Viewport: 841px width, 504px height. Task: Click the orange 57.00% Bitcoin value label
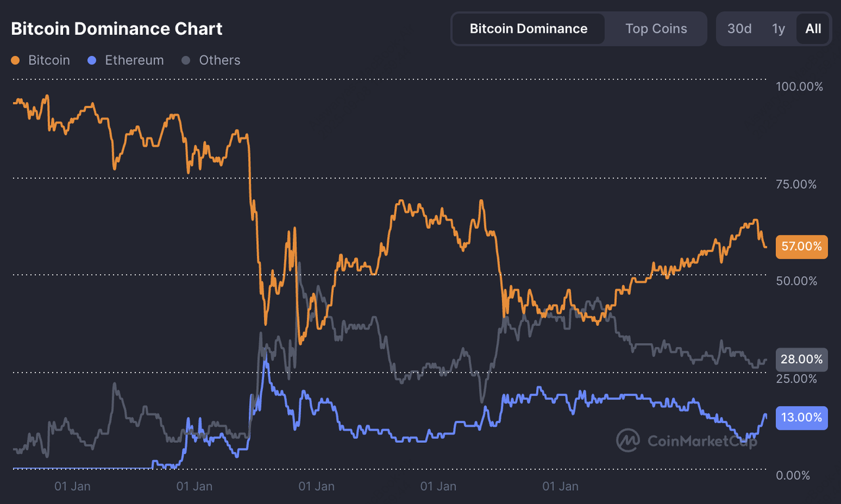tap(802, 246)
